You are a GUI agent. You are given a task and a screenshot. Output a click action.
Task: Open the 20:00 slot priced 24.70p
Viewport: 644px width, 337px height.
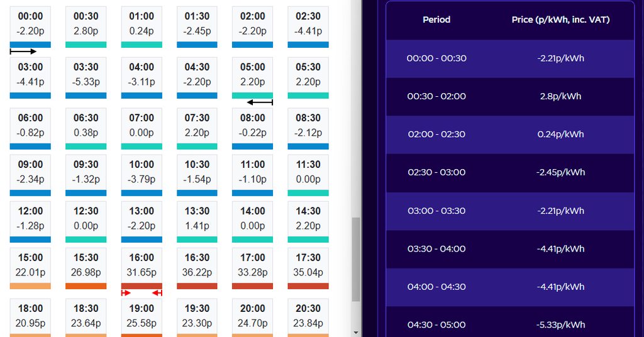(252, 316)
